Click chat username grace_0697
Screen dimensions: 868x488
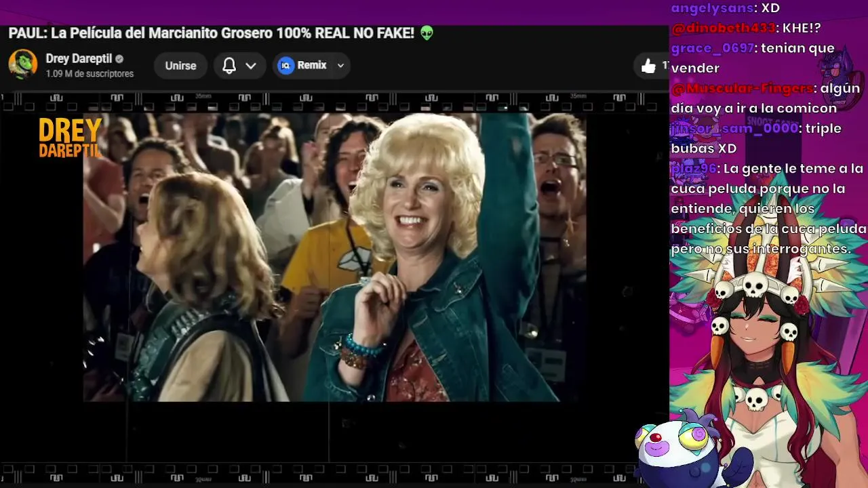[x=712, y=48]
